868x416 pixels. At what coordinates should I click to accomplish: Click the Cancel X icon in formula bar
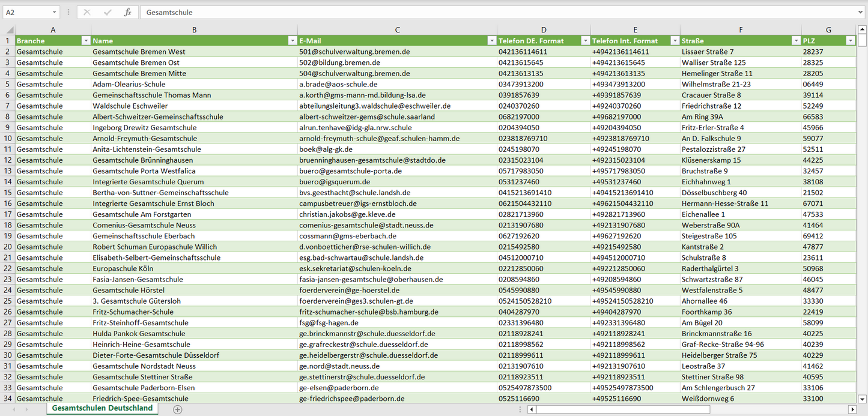click(87, 12)
